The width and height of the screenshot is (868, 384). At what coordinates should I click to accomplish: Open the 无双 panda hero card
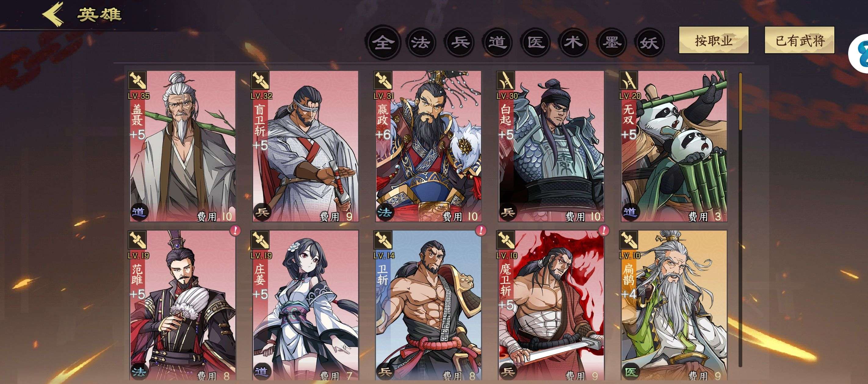pos(674,146)
